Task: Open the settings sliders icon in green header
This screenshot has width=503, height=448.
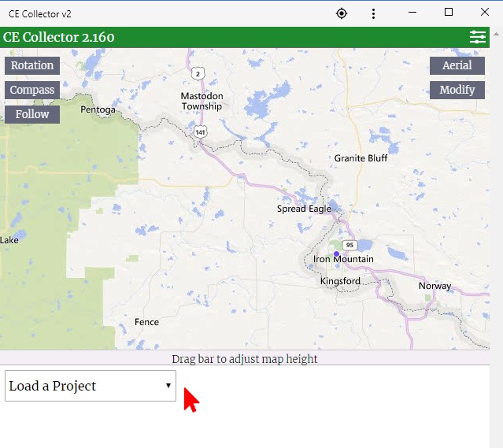Action: [x=477, y=37]
